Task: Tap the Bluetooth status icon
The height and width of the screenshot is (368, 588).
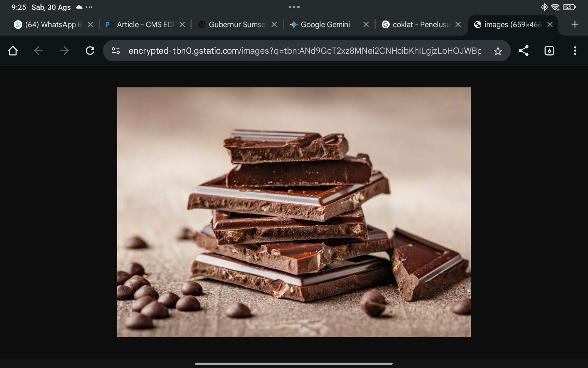Action: click(544, 7)
